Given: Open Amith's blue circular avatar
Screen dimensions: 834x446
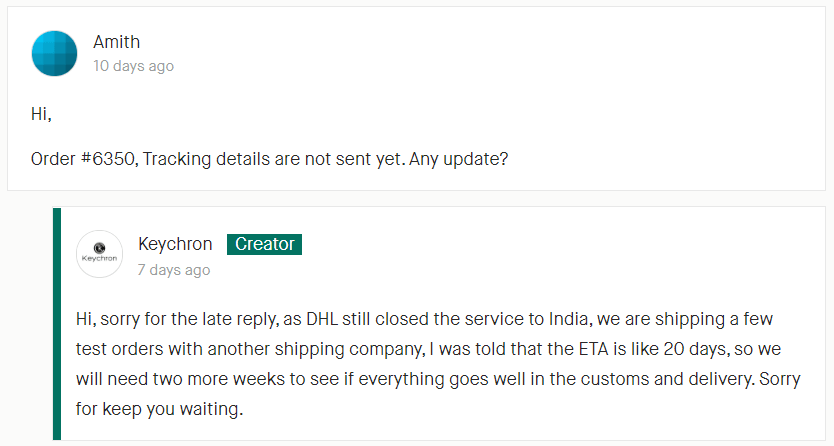Looking at the screenshot, I should [x=54, y=53].
